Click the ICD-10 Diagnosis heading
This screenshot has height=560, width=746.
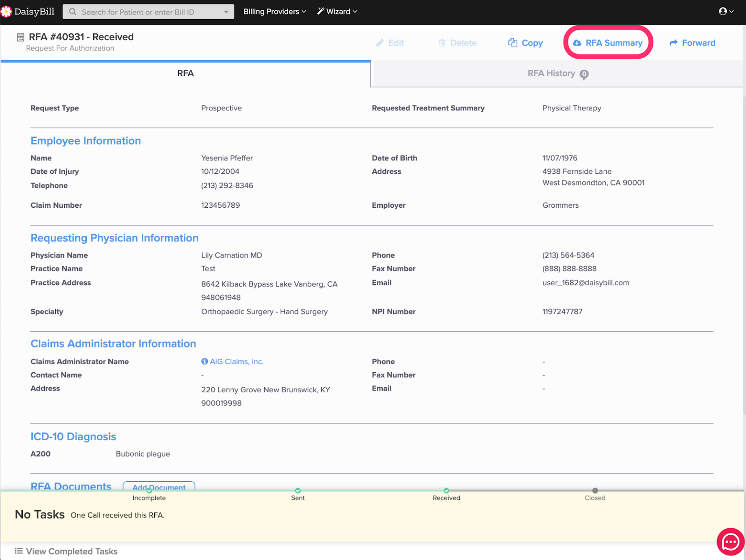click(73, 437)
